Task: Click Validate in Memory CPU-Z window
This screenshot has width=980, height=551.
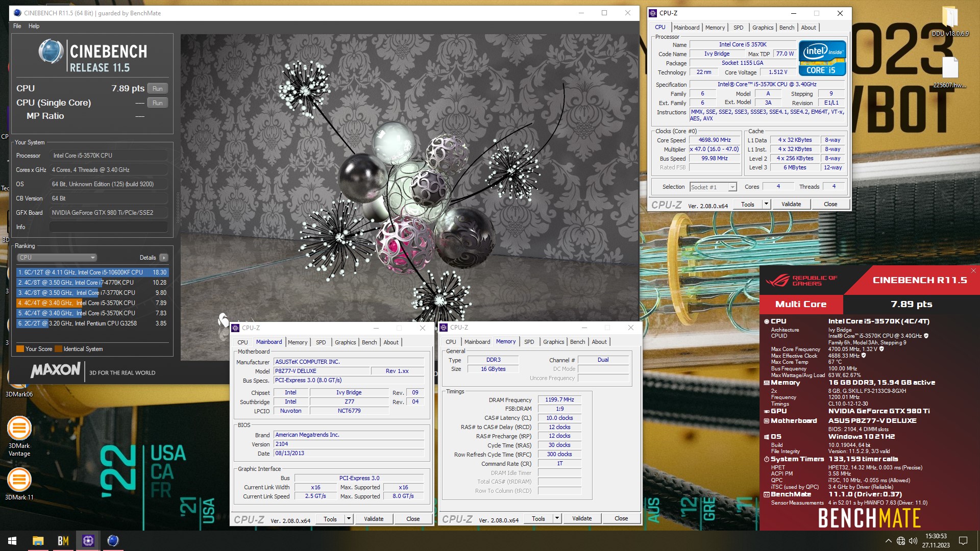Action: point(582,519)
